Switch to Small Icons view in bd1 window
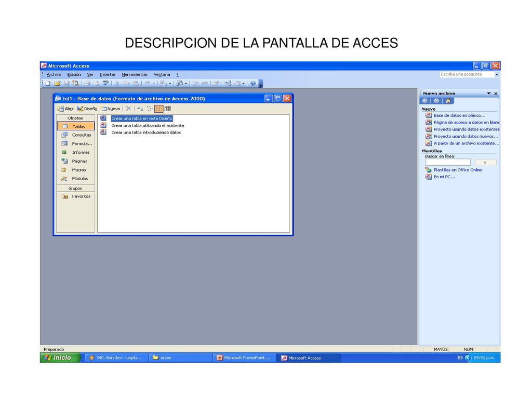 tap(149, 109)
